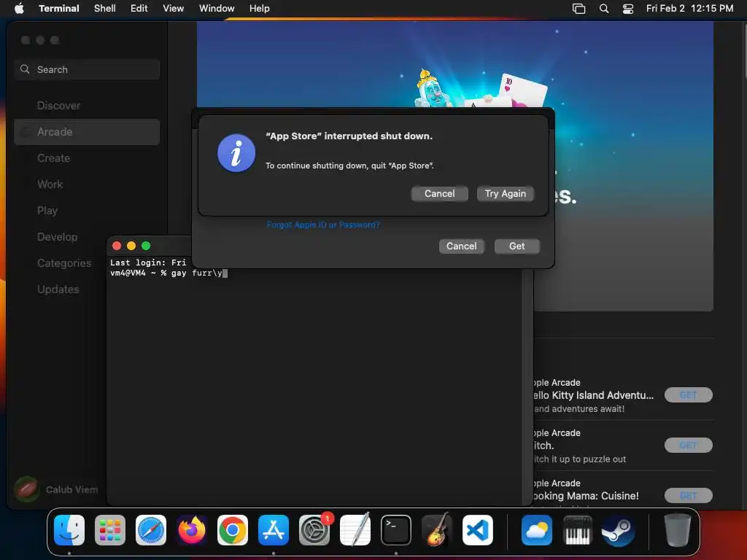Open the Hello Kitty Island Adventure listing

tap(593, 395)
